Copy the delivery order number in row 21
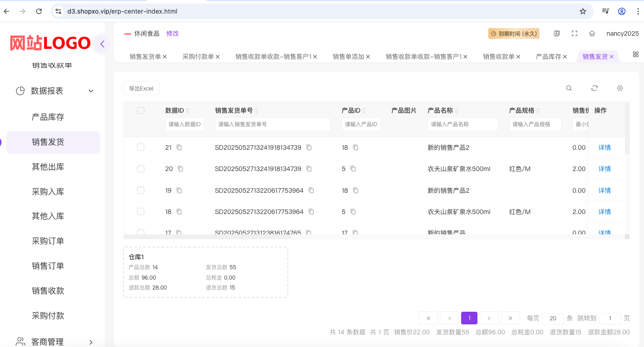Screen dimensions: 644x347 [x=309, y=147]
